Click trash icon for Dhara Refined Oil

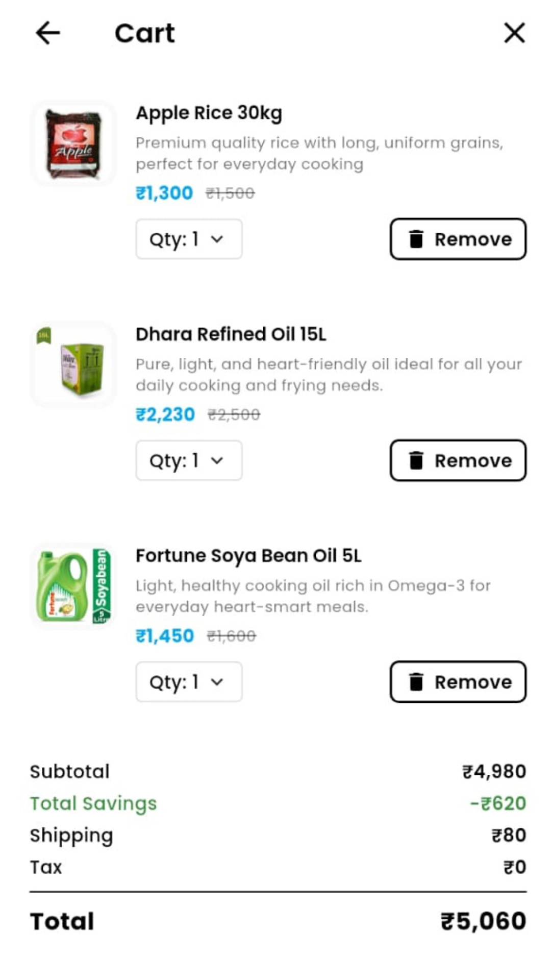click(416, 460)
